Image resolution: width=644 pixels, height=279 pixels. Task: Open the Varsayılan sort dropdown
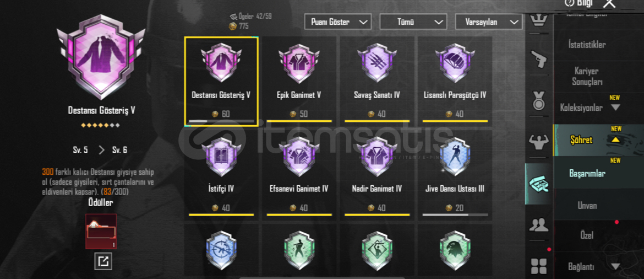pos(489,22)
